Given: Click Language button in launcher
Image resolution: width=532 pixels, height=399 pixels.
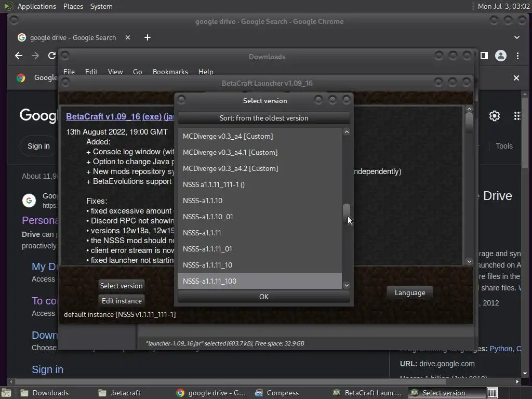Looking at the screenshot, I should 410,293.
